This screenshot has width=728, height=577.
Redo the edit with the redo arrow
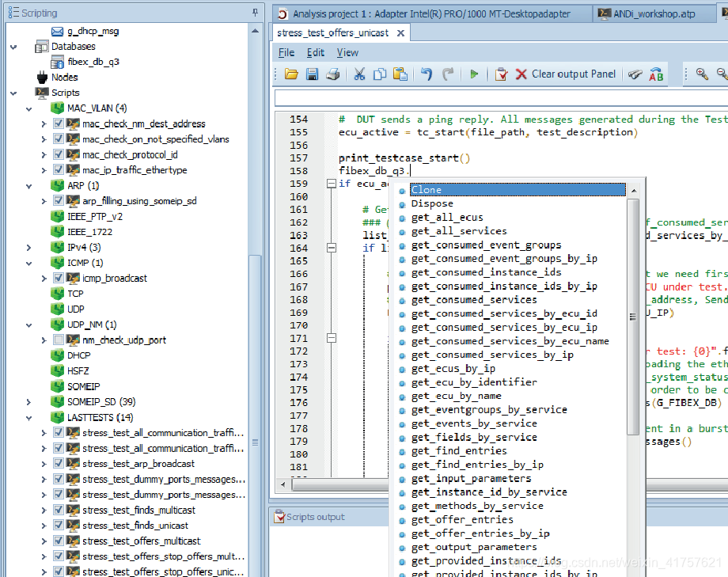tap(448, 74)
